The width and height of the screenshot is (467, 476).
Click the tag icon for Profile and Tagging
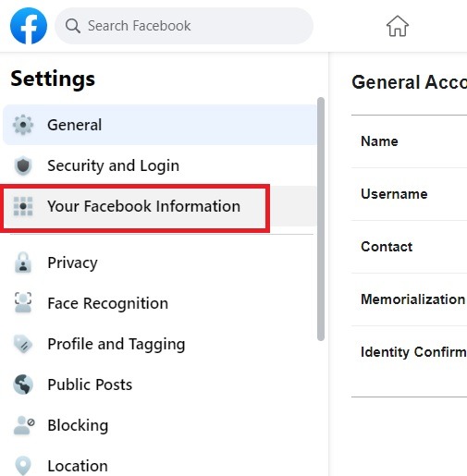23,344
